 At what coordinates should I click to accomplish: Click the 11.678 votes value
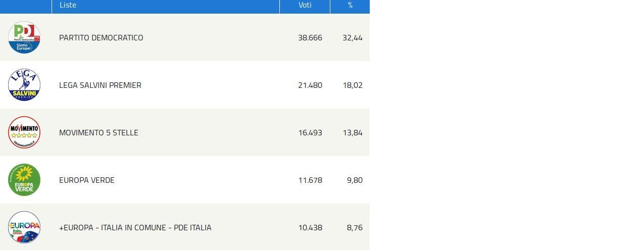point(310,180)
